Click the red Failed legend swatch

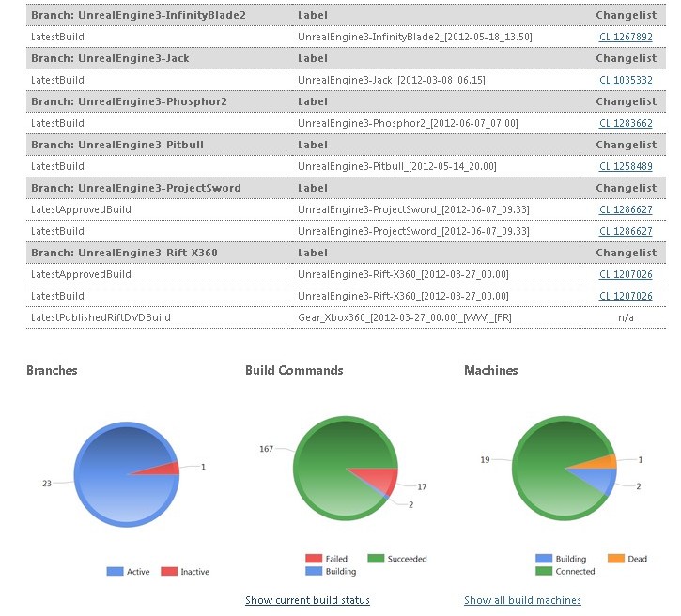(x=314, y=559)
